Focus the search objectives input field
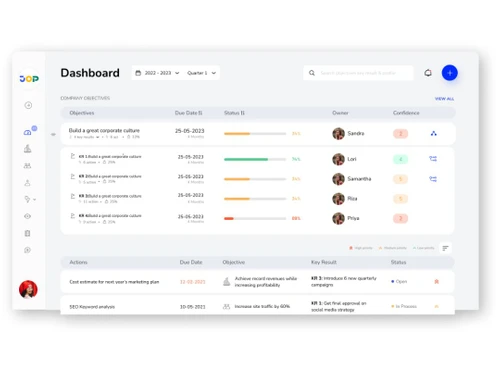The width and height of the screenshot is (500, 375). coord(358,73)
